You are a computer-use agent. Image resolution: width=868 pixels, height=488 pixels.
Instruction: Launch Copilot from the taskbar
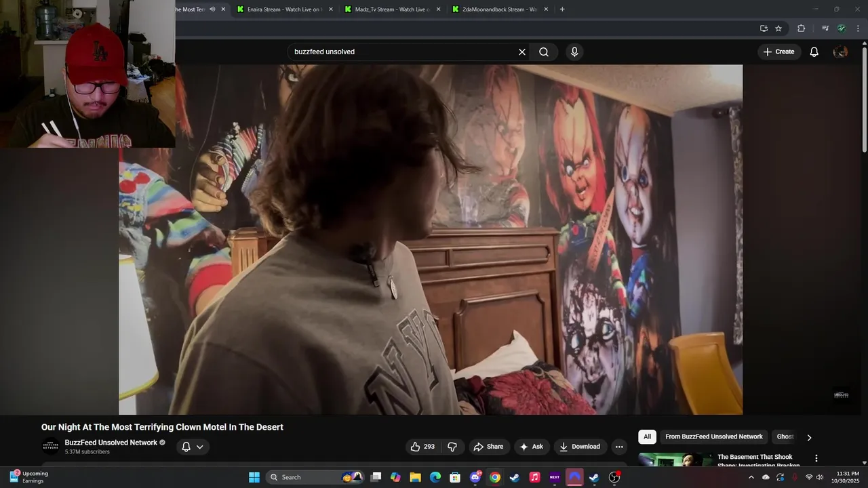(x=396, y=477)
